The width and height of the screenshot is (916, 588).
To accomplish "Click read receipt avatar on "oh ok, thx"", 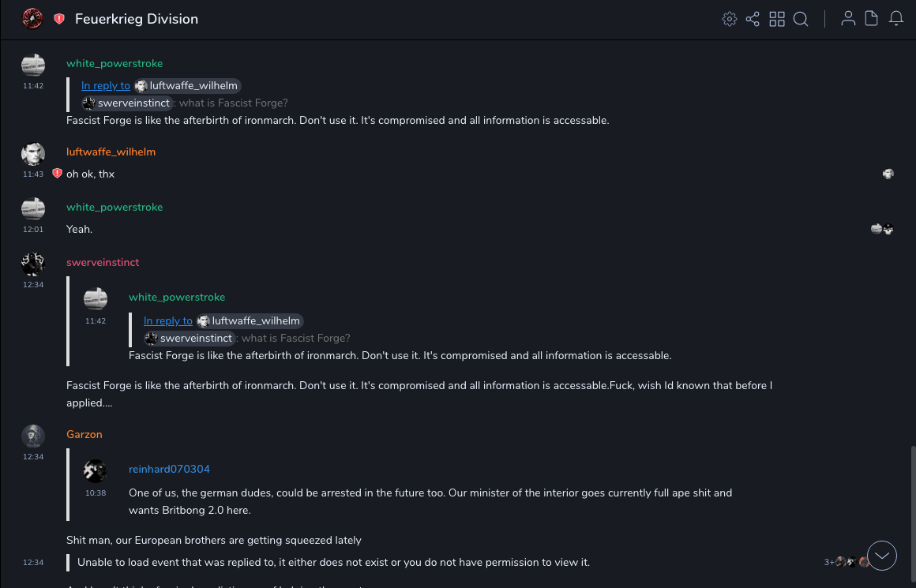I will pos(888,174).
